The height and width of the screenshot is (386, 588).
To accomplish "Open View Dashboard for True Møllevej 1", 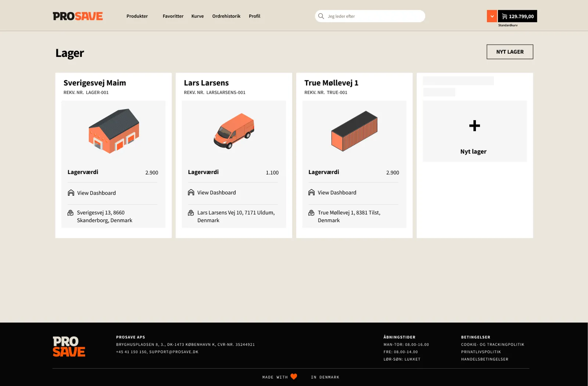I will click(x=337, y=192).
